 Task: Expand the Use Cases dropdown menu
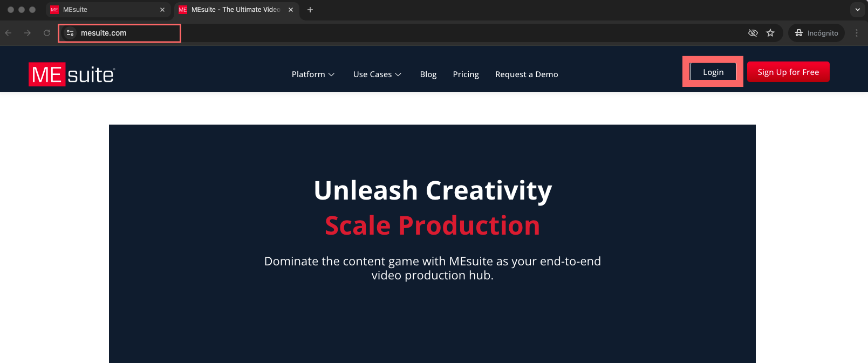(x=377, y=74)
